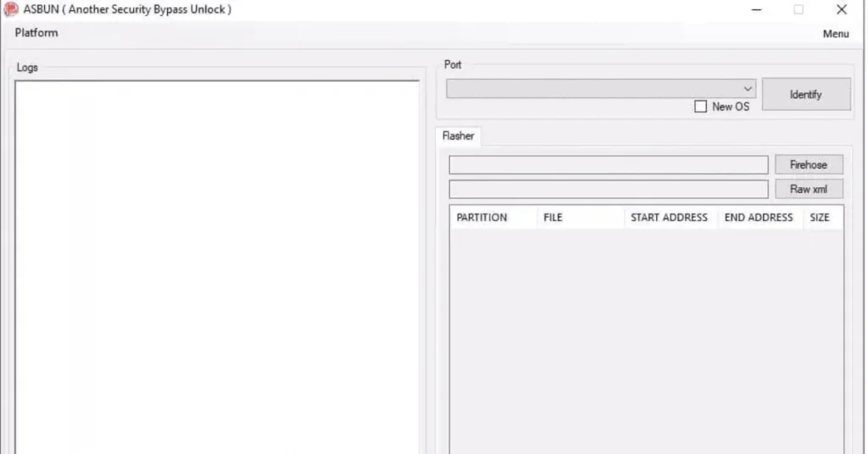Click the START ADDRESS column header
The width and height of the screenshot is (868, 454).
coord(670,218)
